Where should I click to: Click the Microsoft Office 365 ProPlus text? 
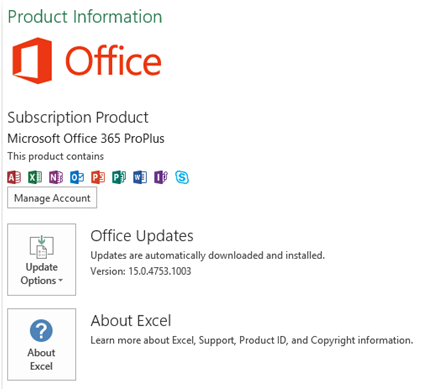click(86, 138)
